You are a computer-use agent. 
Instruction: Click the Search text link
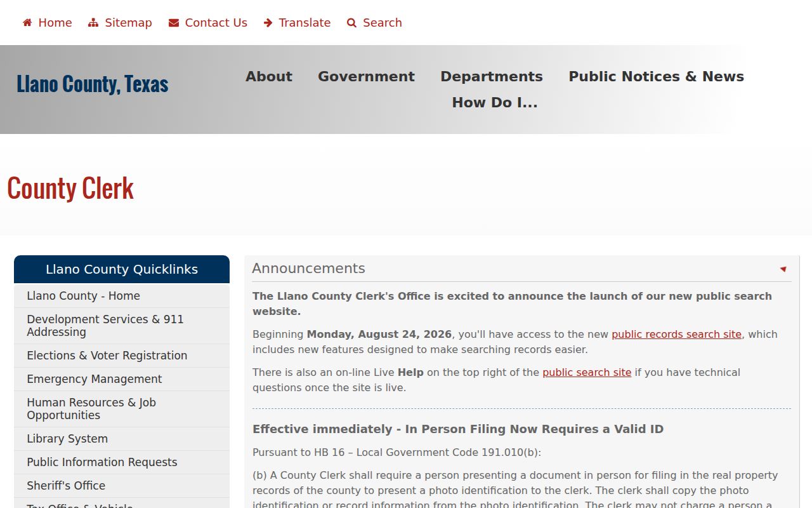pyautogui.click(x=383, y=23)
